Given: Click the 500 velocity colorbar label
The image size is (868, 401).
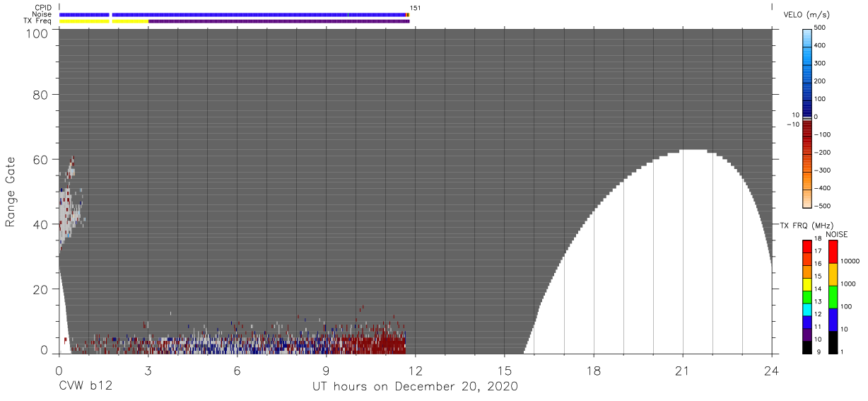Looking at the screenshot, I should (x=821, y=28).
